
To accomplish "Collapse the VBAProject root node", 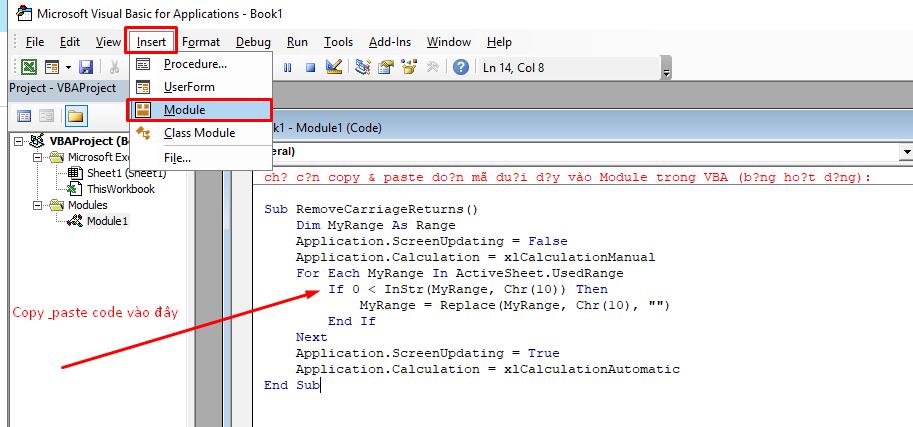I will click(19, 141).
